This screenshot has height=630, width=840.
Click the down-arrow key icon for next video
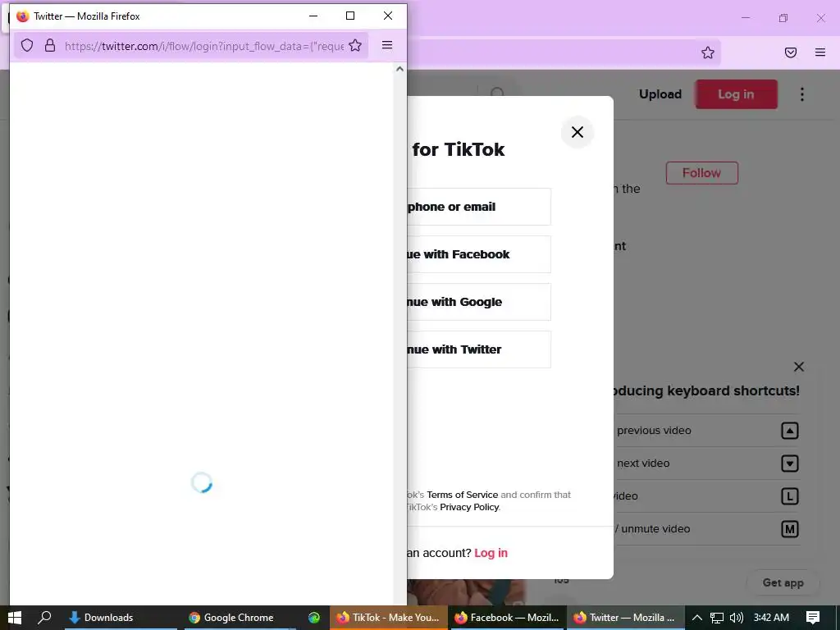pyautogui.click(x=790, y=463)
